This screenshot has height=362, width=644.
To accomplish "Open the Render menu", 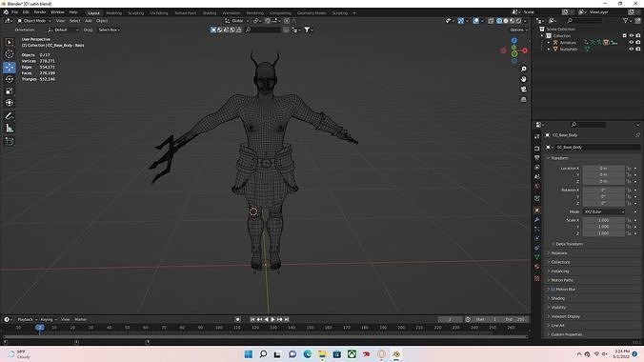I will 40,12.
